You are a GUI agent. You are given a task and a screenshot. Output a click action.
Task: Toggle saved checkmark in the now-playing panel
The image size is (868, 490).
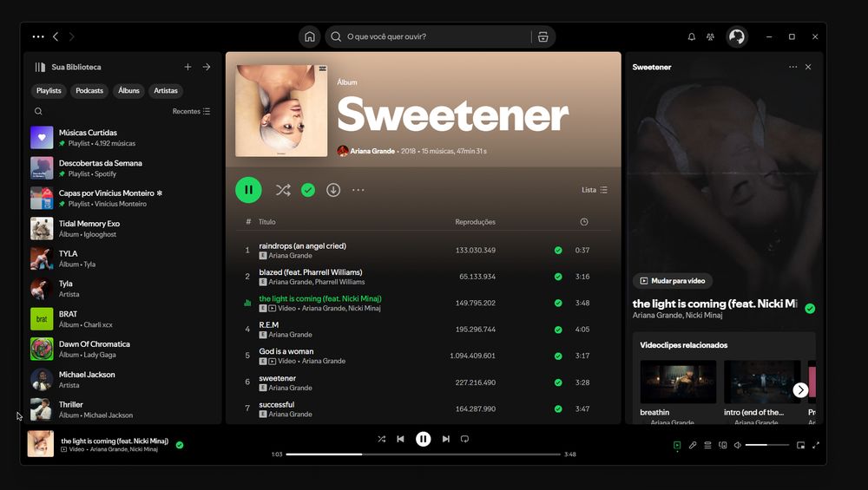tap(810, 309)
